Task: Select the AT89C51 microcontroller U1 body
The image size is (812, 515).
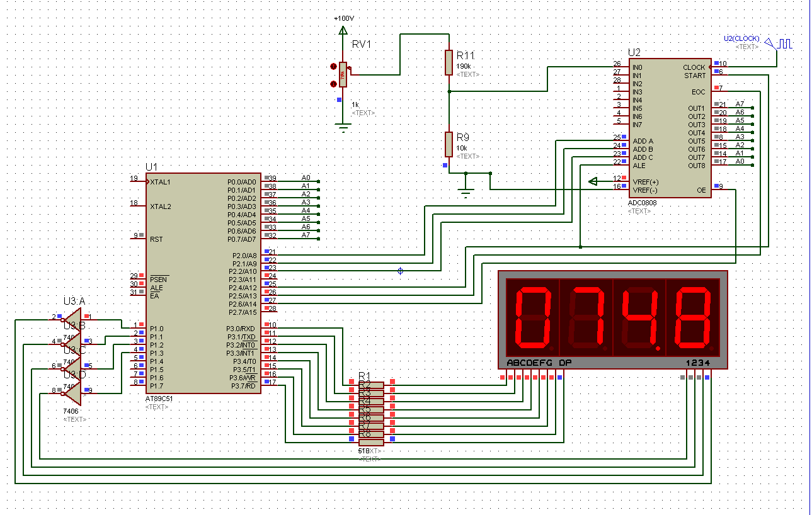Action: tap(202, 283)
